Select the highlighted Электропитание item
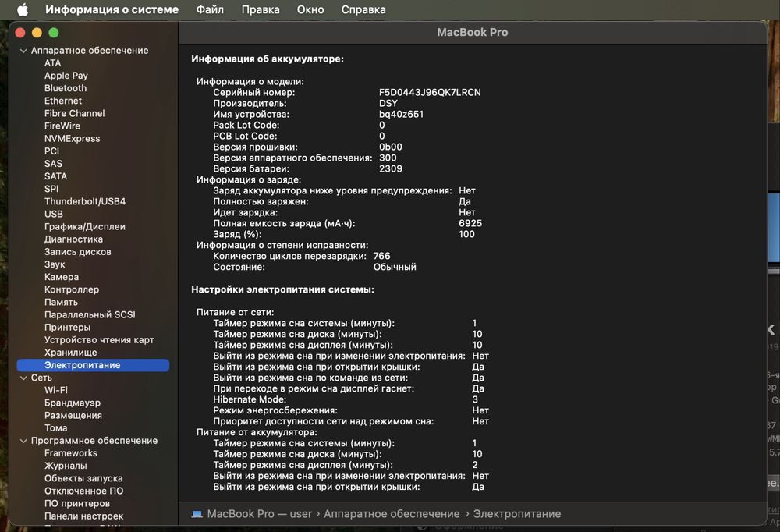The image size is (780, 532). (93, 365)
